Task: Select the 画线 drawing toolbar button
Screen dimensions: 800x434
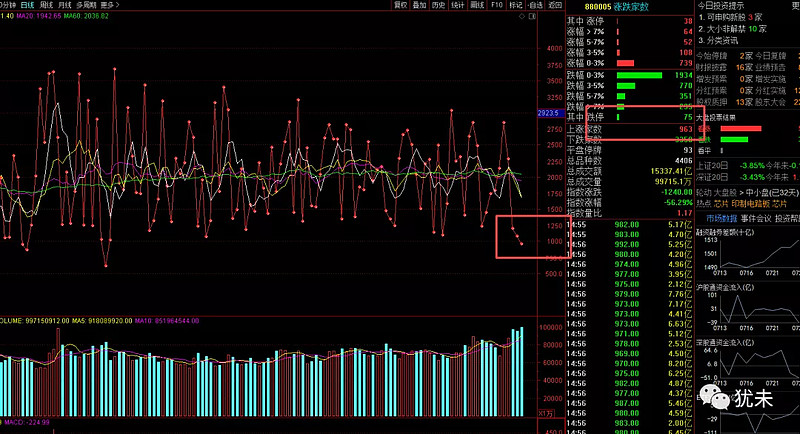Action: click(x=477, y=5)
